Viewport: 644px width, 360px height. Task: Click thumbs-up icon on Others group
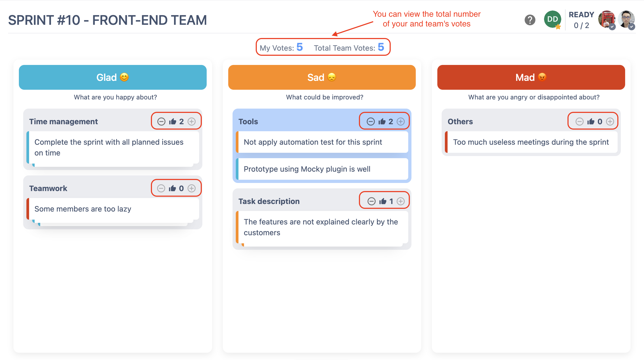coord(591,122)
